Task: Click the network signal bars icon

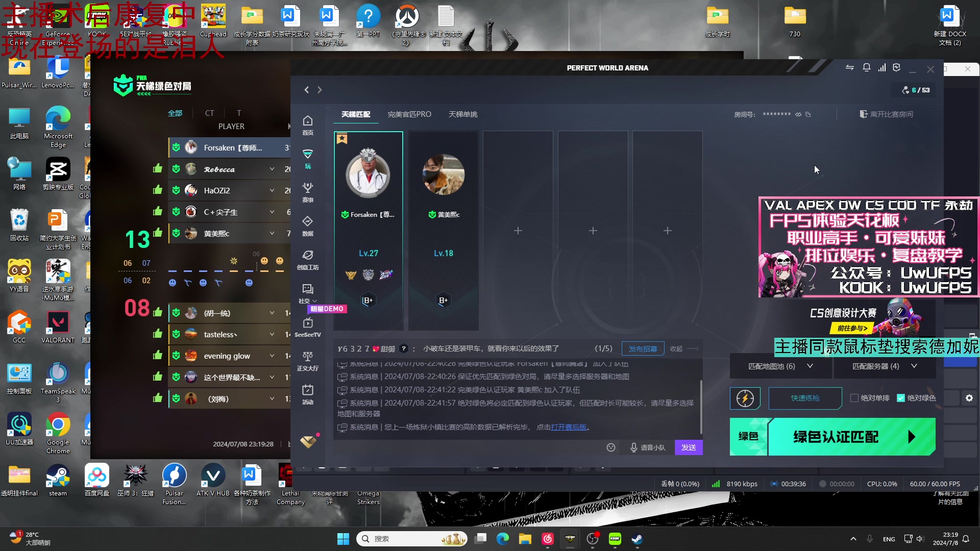Action: coord(882,67)
